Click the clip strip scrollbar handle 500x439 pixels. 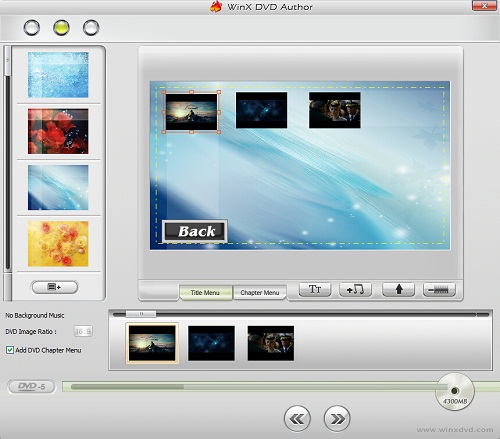pyautogui.click(x=141, y=314)
